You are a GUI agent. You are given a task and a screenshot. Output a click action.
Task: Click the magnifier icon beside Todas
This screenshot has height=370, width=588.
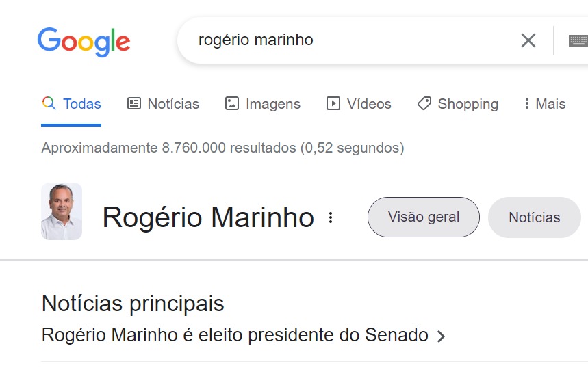(49, 104)
